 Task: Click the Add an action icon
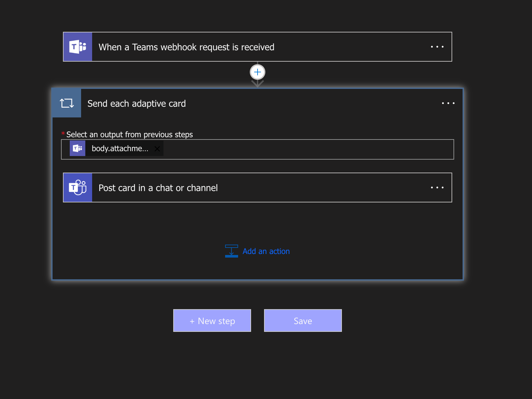232,251
